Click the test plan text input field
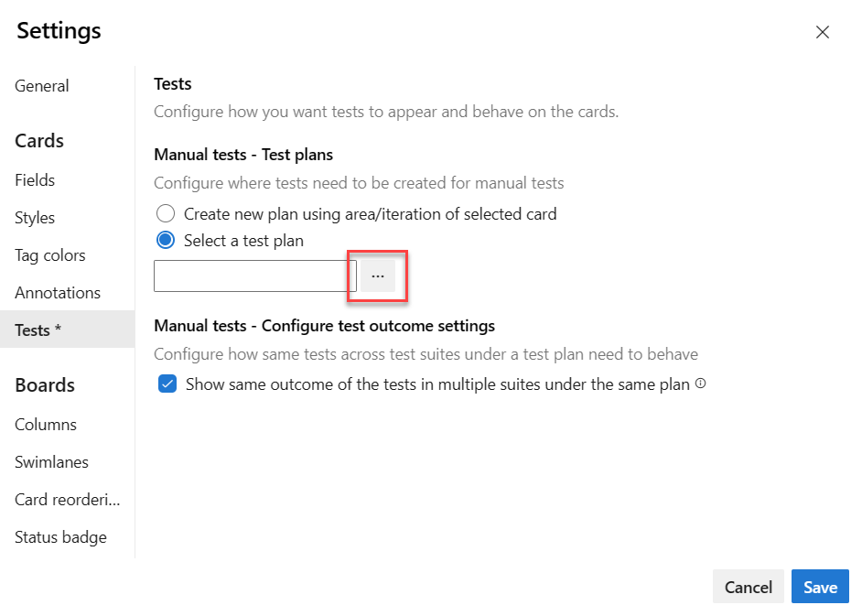 pos(255,276)
